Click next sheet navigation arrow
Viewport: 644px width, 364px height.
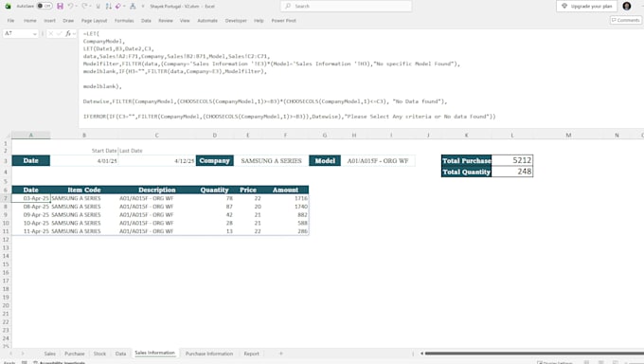pos(23,354)
